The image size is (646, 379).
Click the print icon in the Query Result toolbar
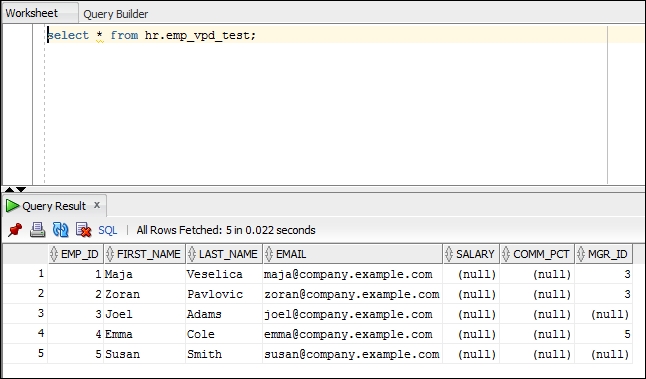click(37, 230)
